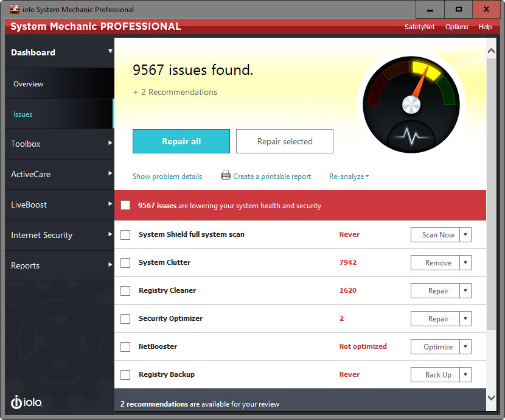Click the '9567 issues found.' heading

click(193, 70)
